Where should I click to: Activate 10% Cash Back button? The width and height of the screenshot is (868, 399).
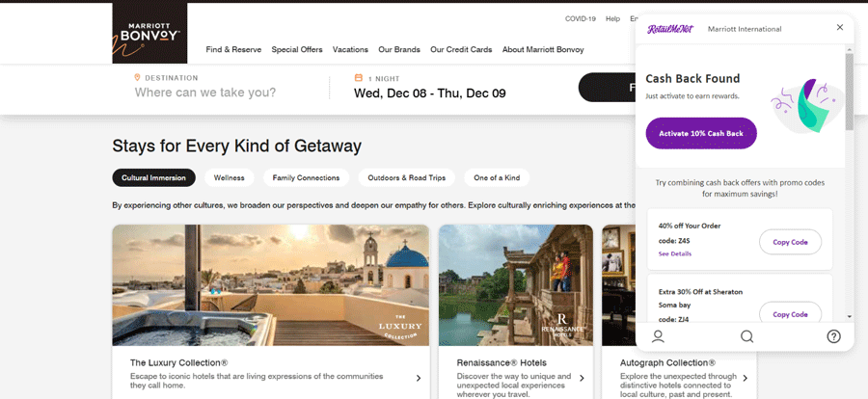pyautogui.click(x=701, y=133)
